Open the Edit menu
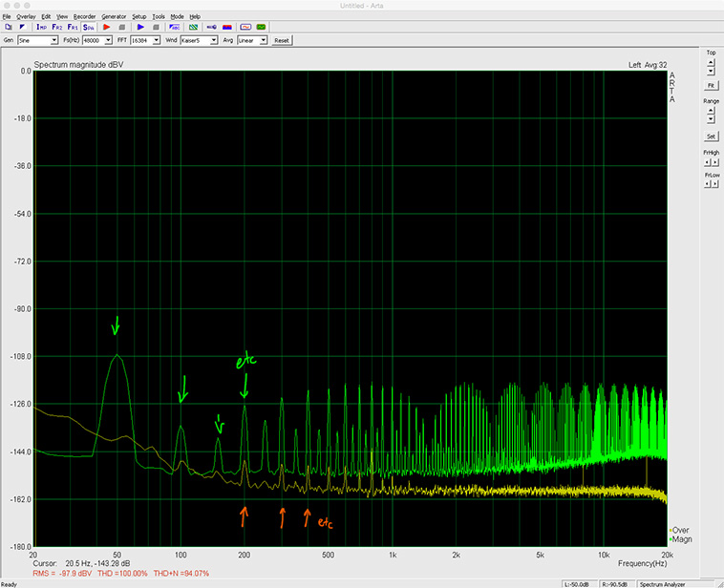724x588 pixels. (46, 16)
